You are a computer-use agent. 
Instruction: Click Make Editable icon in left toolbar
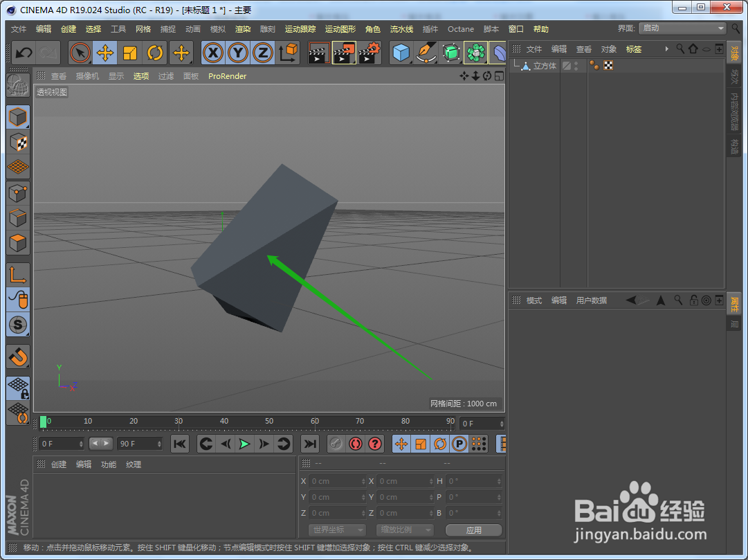[x=18, y=86]
